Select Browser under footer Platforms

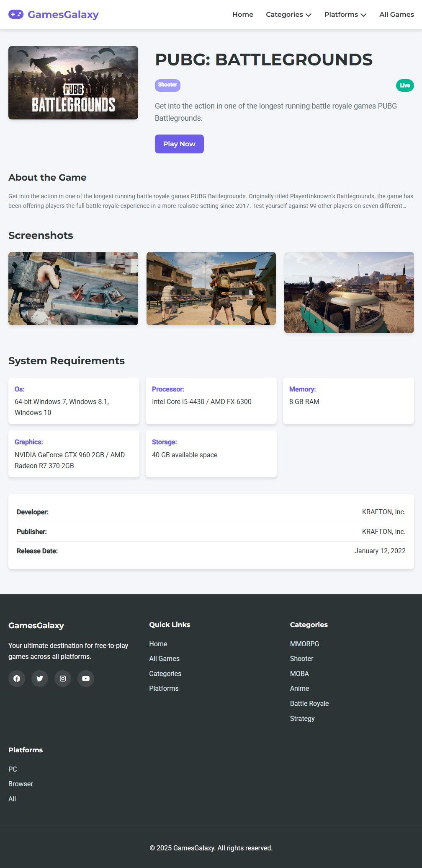pos(21,784)
